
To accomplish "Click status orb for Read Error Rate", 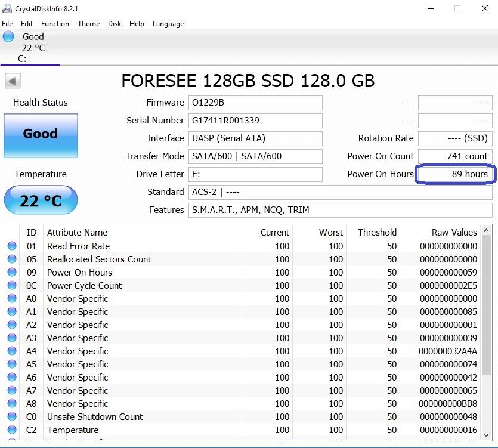I will [x=12, y=246].
